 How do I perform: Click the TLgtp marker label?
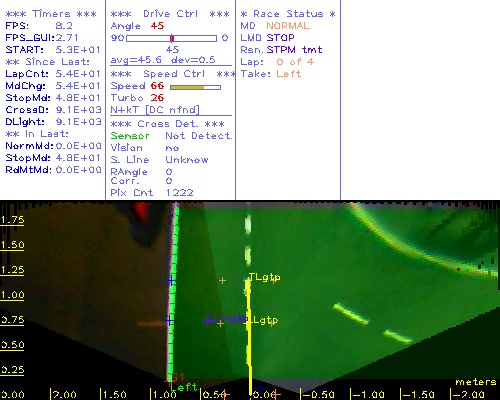pyautogui.click(x=265, y=277)
